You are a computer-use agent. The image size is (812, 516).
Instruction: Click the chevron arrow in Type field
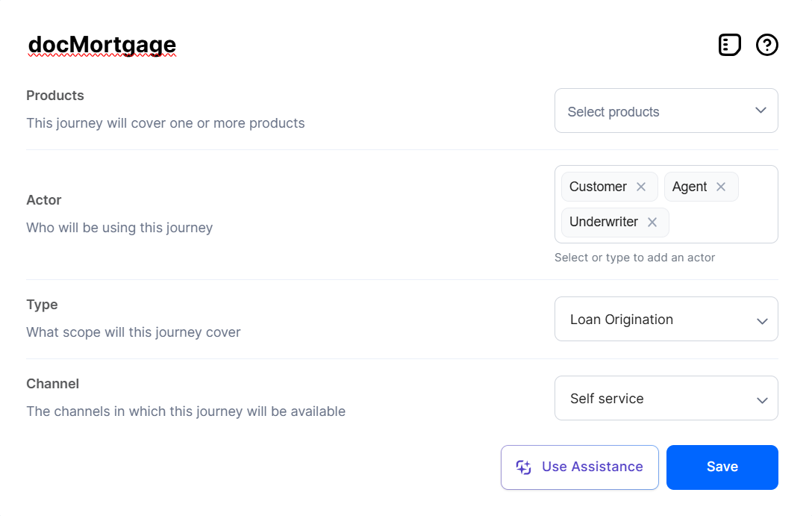(x=762, y=320)
